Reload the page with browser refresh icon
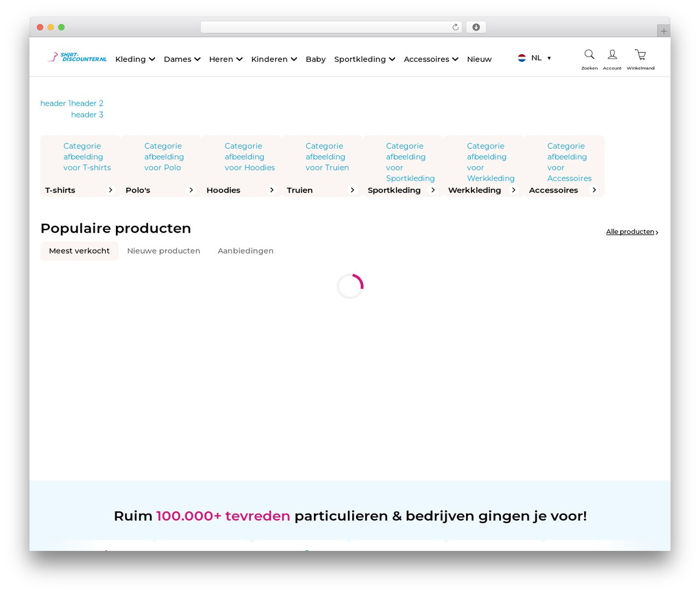Screen dimensions: 700x593 456,27
